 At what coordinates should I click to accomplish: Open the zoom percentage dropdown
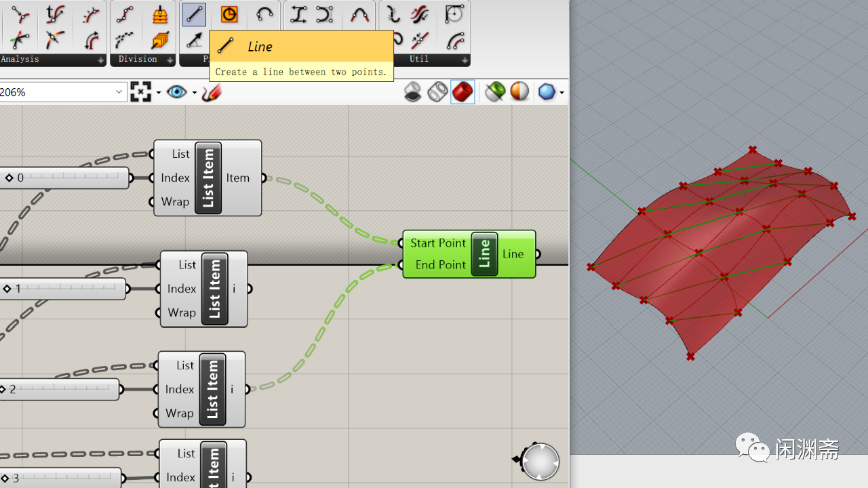point(119,92)
